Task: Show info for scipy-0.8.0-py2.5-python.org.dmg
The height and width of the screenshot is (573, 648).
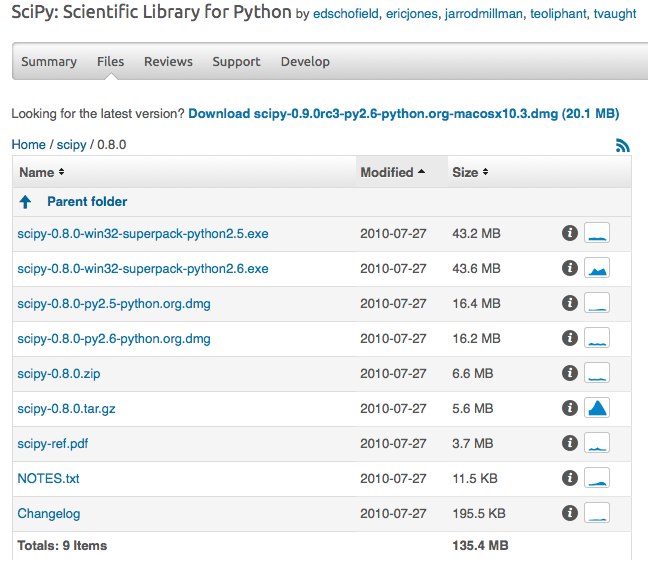Action: (569, 303)
